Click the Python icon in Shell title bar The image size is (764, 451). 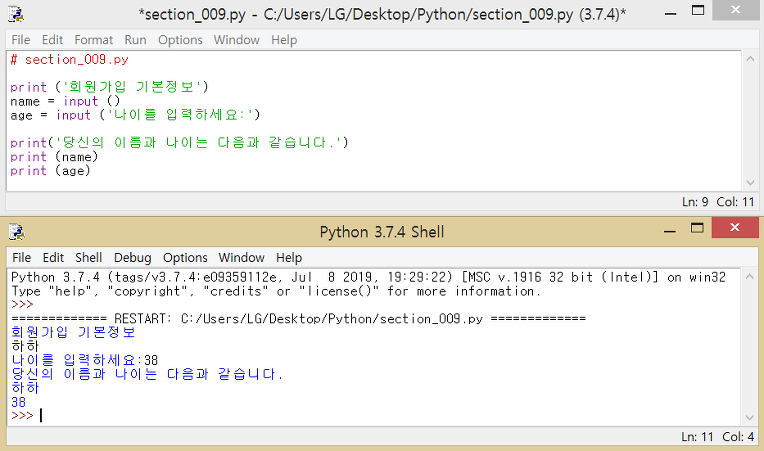pos(16,232)
